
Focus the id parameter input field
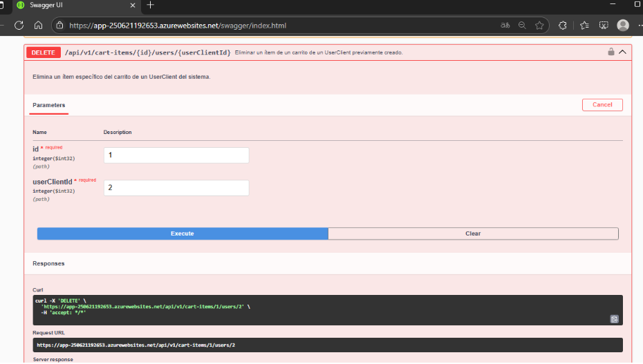(x=176, y=155)
